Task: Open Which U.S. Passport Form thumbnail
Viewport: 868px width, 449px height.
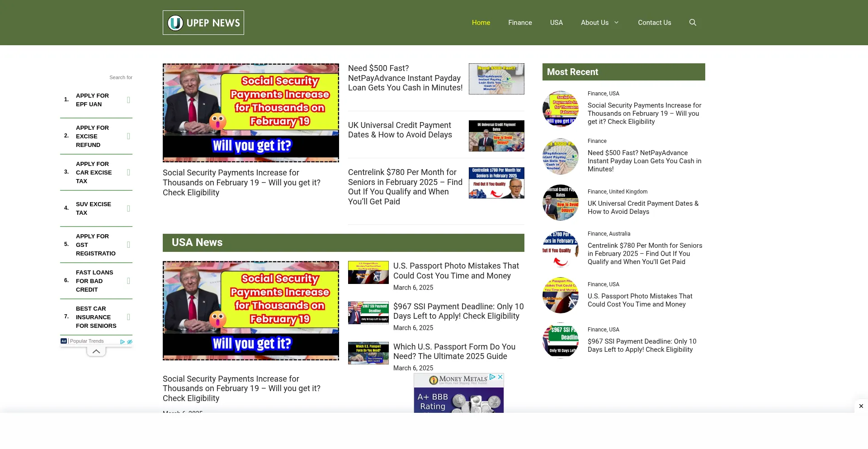Action: (x=368, y=353)
